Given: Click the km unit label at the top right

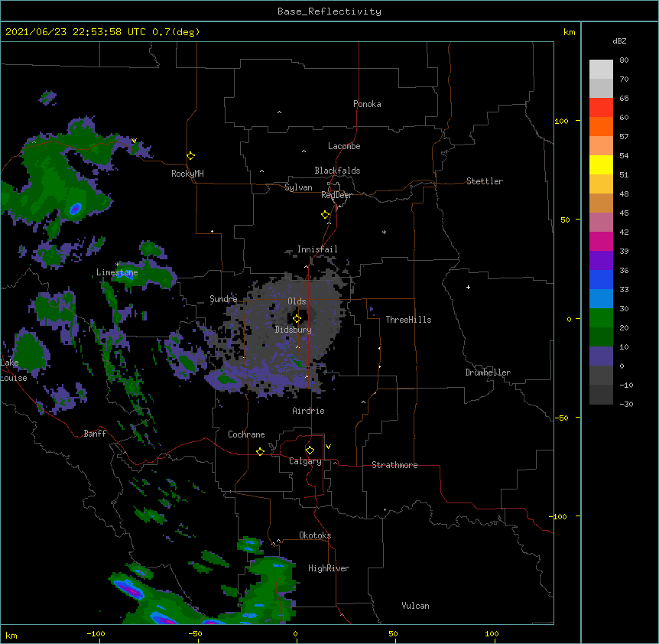Looking at the screenshot, I should [569, 32].
